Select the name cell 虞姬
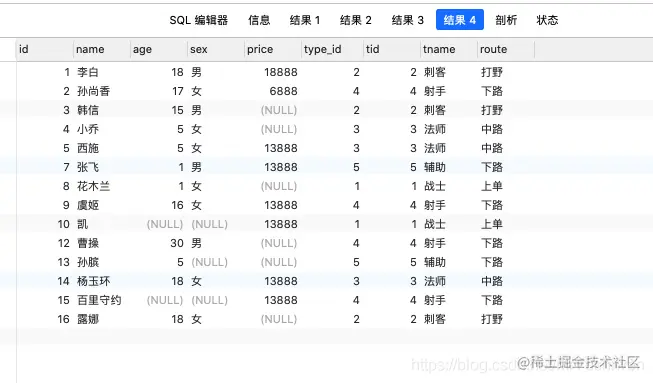Image resolution: width=653 pixels, height=383 pixels. [x=88, y=205]
